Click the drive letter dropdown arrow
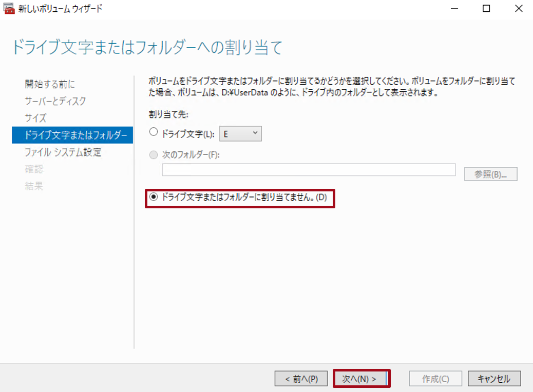 [x=255, y=133]
